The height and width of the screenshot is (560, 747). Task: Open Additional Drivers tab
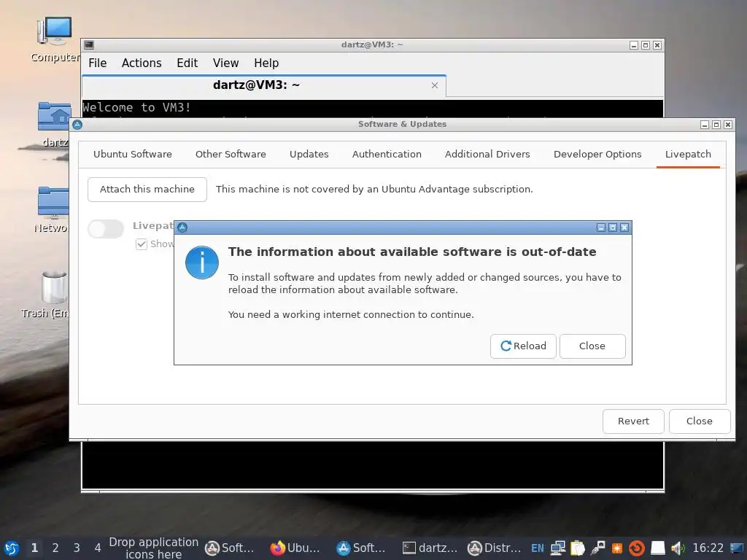pos(487,154)
